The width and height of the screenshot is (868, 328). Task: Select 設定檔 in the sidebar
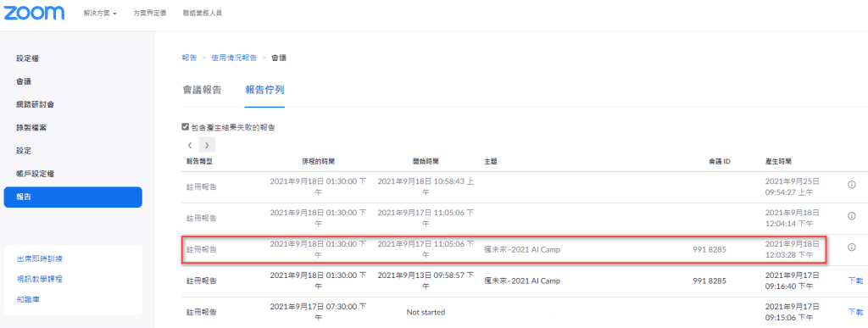coord(28,58)
